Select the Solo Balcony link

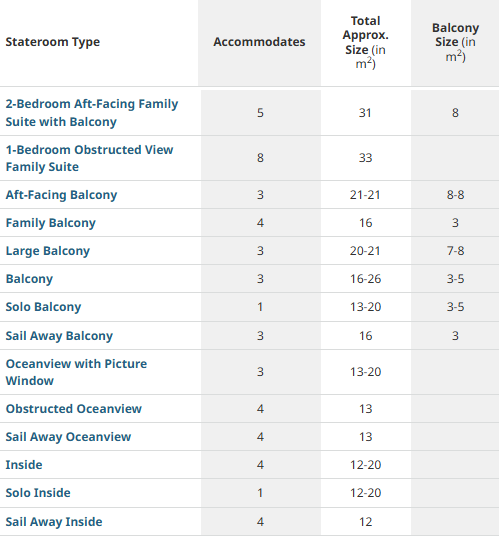click(43, 307)
